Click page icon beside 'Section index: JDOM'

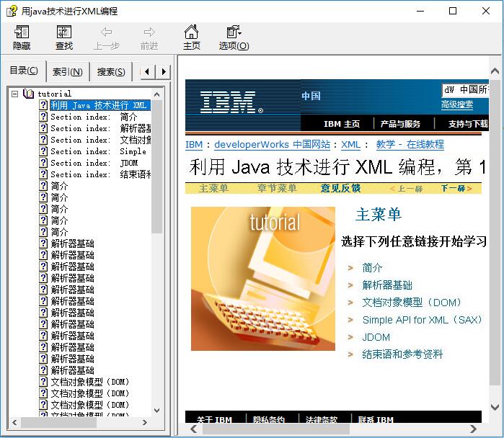tap(43, 163)
